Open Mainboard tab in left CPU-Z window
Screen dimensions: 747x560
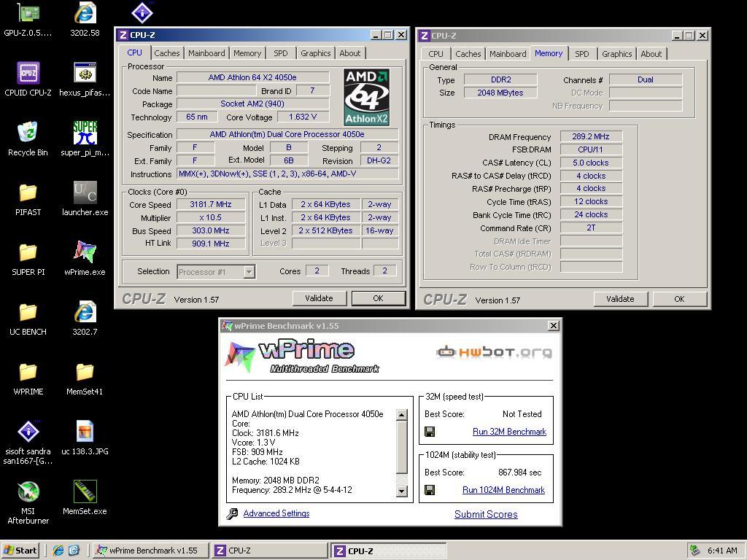206,52
